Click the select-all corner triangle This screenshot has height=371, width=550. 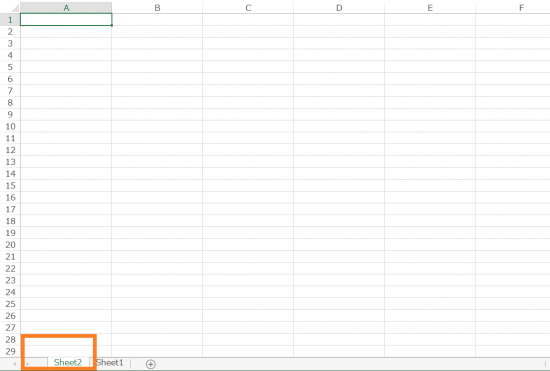pos(14,8)
